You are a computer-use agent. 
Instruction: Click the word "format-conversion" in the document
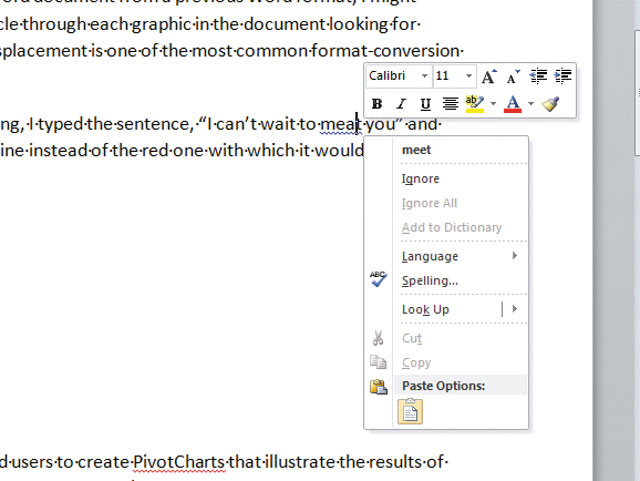tap(386, 51)
